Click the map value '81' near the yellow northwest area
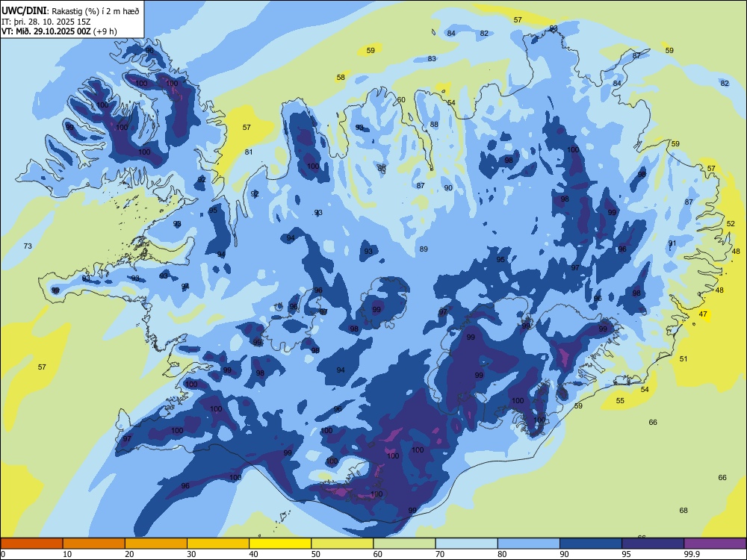Viewport: 747px width, 560px height. click(x=248, y=152)
